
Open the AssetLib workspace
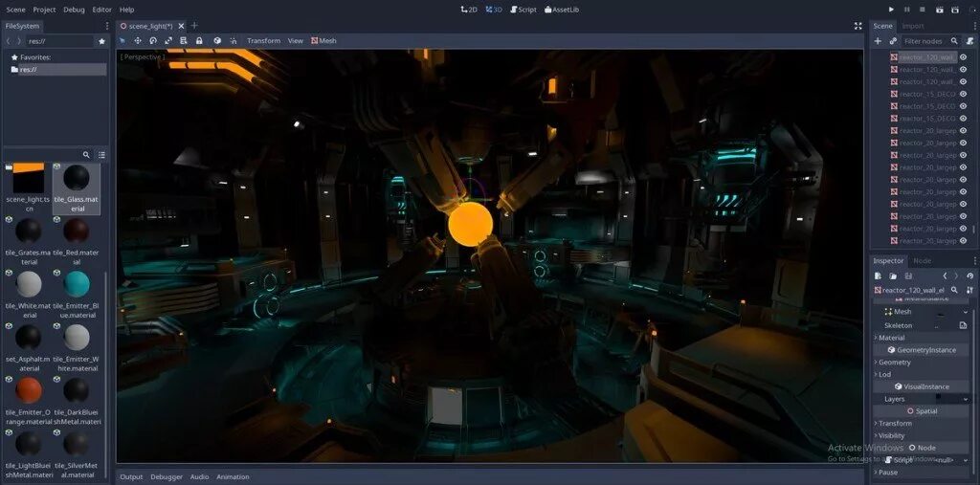tap(562, 10)
